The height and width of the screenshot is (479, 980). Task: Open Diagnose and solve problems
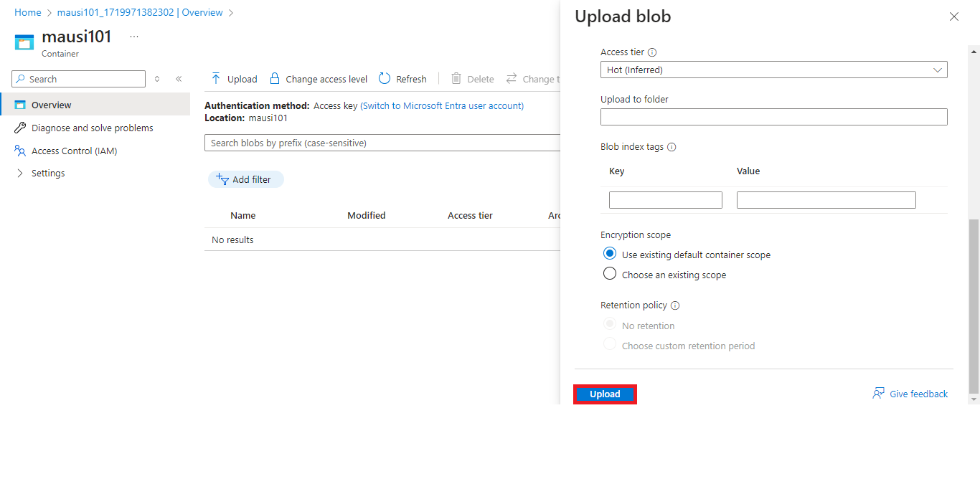pyautogui.click(x=92, y=128)
